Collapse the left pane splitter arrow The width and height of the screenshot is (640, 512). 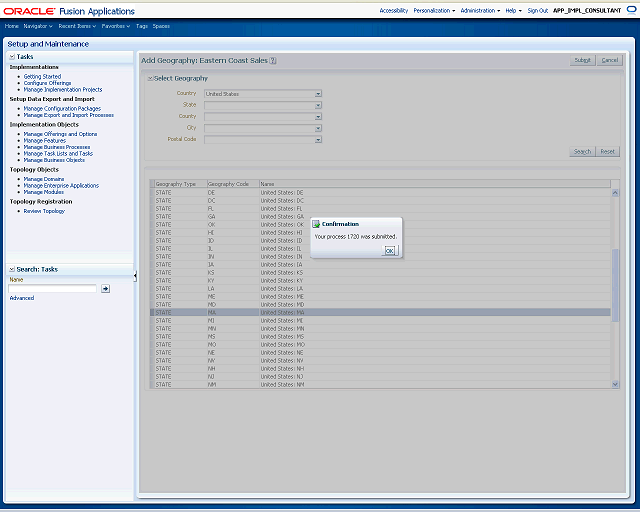point(135,277)
